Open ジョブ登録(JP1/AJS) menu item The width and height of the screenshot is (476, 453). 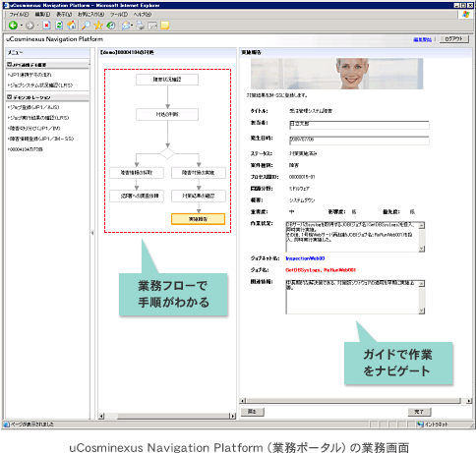tap(33, 107)
